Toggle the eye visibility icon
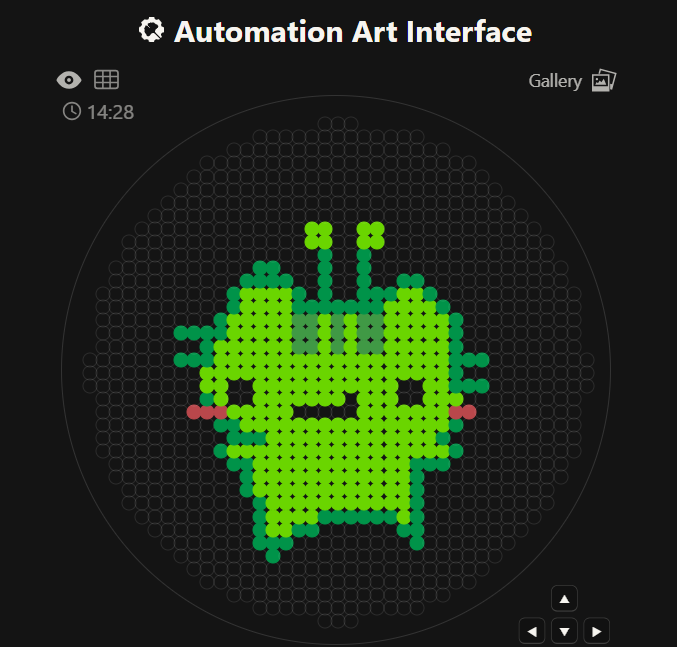Screen dimensions: 677x647 tap(69, 80)
